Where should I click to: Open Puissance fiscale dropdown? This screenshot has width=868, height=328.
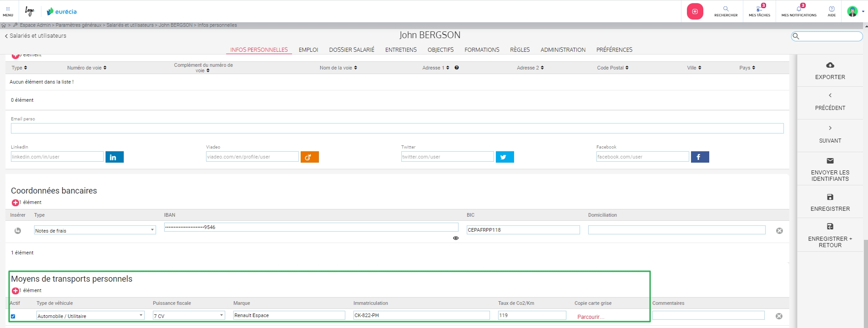189,315
